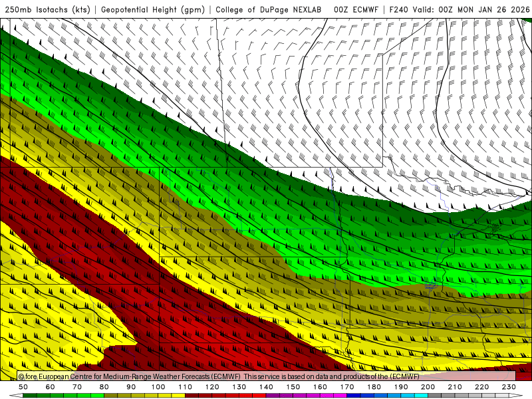Click the title text '250mb Isotachs (kts)'
532x399 pixels.
click(47, 10)
